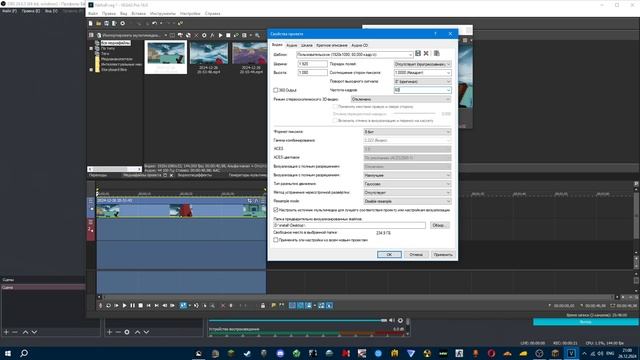The image size is (640, 360).
Task: Click the plus icon in the bottom-left scenes panel
Action: point(6,332)
